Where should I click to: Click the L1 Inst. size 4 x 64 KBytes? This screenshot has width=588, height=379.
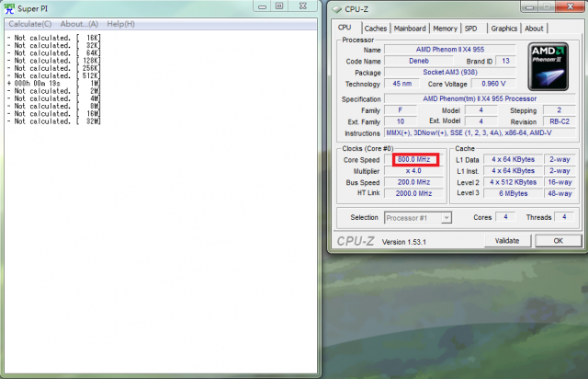pos(513,171)
